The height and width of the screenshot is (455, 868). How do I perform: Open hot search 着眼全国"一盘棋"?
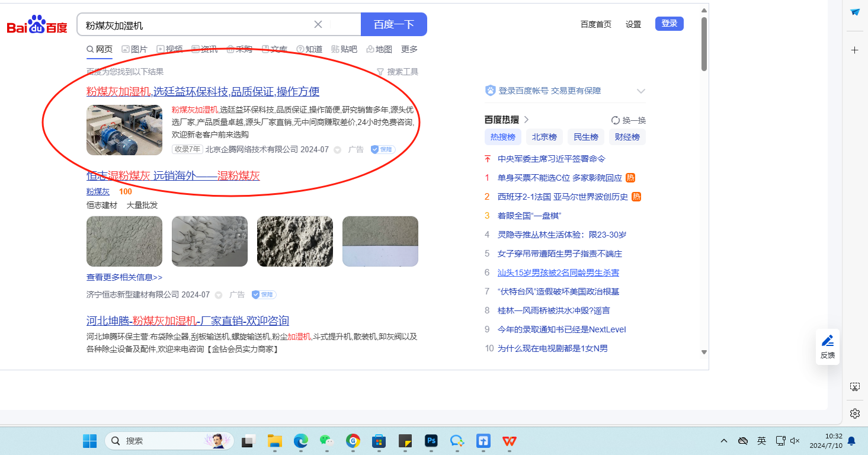point(529,216)
